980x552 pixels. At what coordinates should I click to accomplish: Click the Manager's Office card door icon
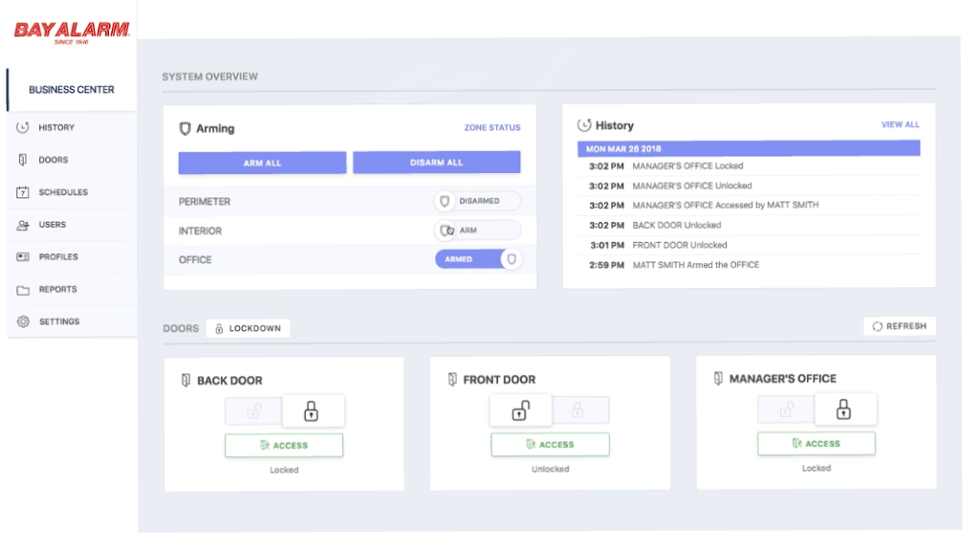pos(718,378)
